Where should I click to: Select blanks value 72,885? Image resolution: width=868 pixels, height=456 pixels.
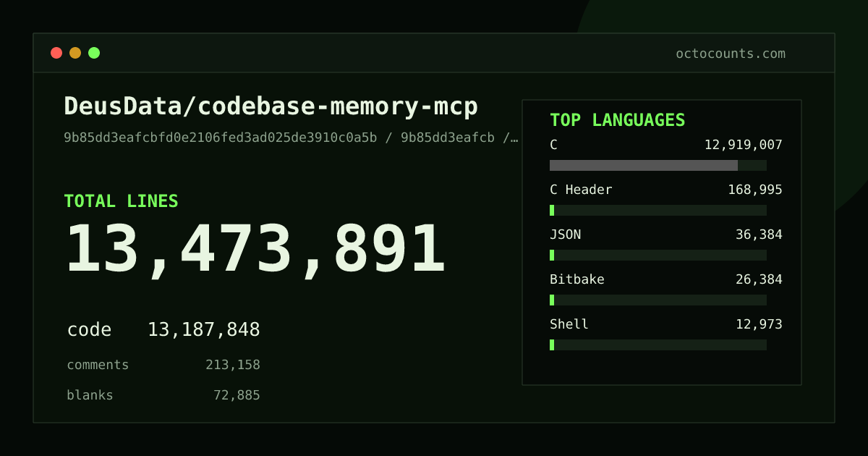tap(237, 395)
